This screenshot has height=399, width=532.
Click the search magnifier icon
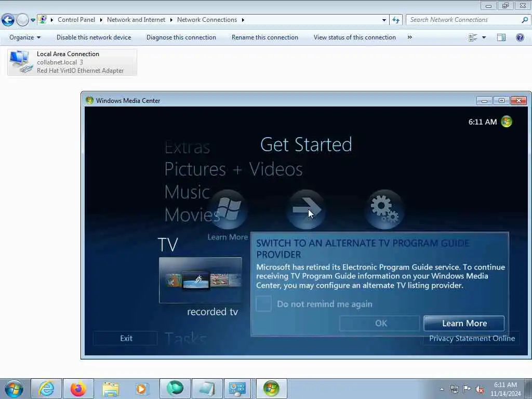pyautogui.click(x=525, y=20)
